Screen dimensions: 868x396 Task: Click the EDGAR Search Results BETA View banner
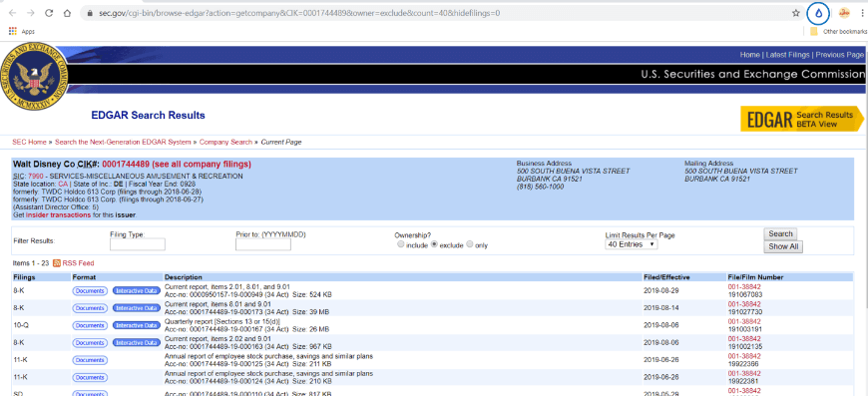pyautogui.click(x=802, y=120)
